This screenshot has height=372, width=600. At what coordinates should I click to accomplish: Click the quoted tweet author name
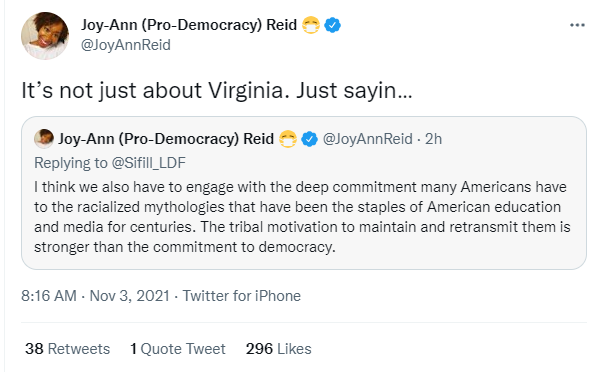click(166, 139)
